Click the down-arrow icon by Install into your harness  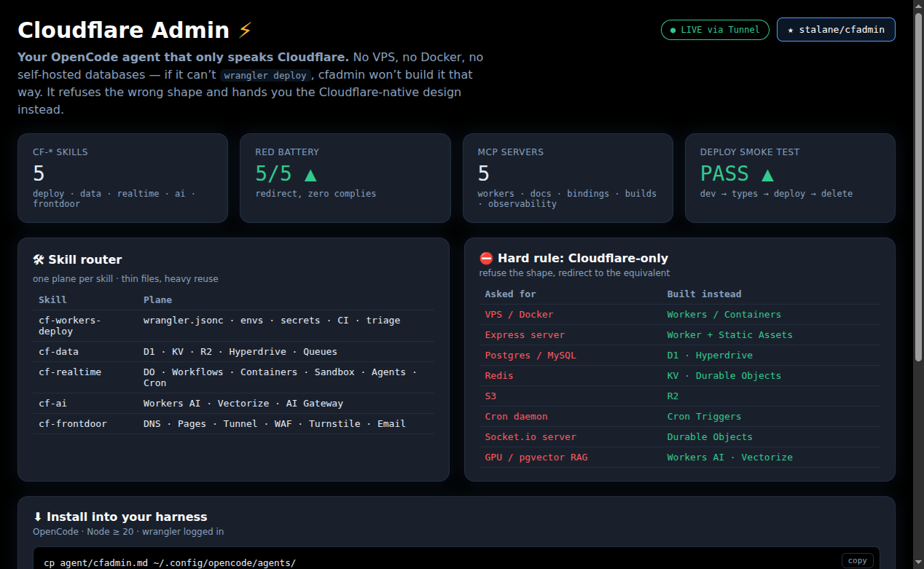click(39, 517)
